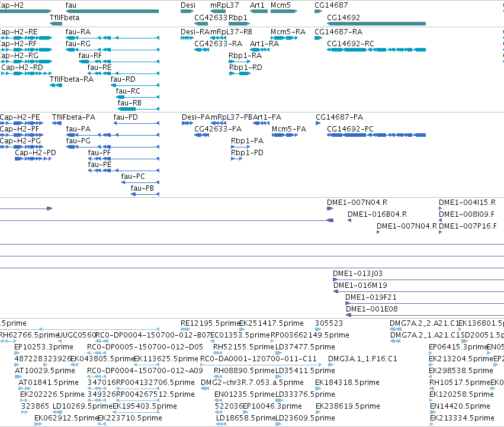Click protein fau-PG label
The image size is (504, 427).
pyautogui.click(x=78, y=141)
